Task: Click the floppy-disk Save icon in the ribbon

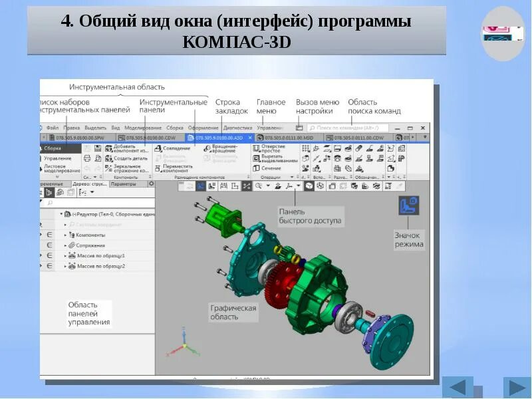Action: [98, 148]
